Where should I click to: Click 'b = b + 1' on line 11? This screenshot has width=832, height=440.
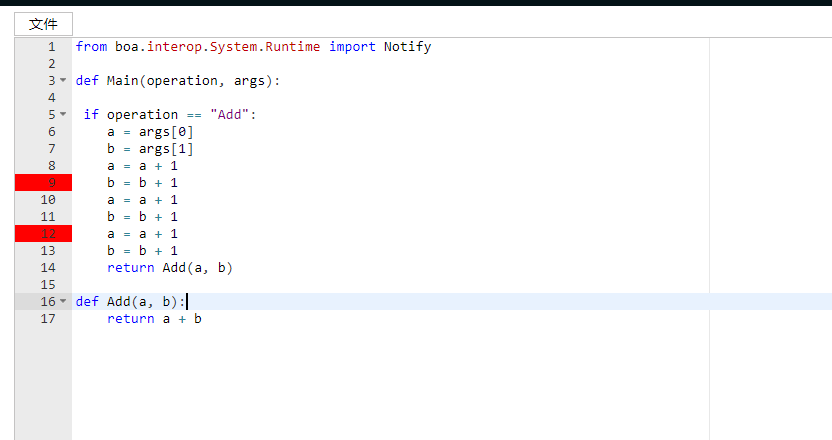pyautogui.click(x=142, y=217)
